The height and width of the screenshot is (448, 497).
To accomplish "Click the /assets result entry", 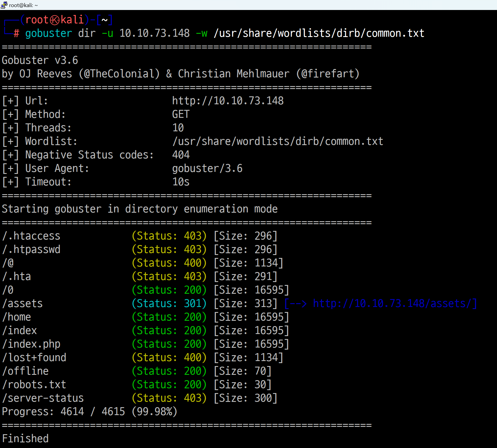I will pyautogui.click(x=22, y=303).
